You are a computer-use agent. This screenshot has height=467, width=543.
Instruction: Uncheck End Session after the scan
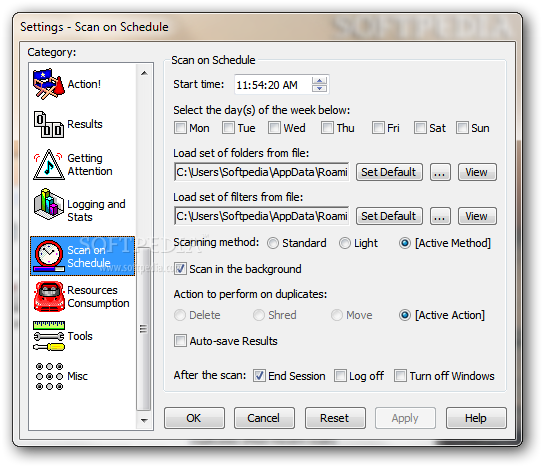259,376
